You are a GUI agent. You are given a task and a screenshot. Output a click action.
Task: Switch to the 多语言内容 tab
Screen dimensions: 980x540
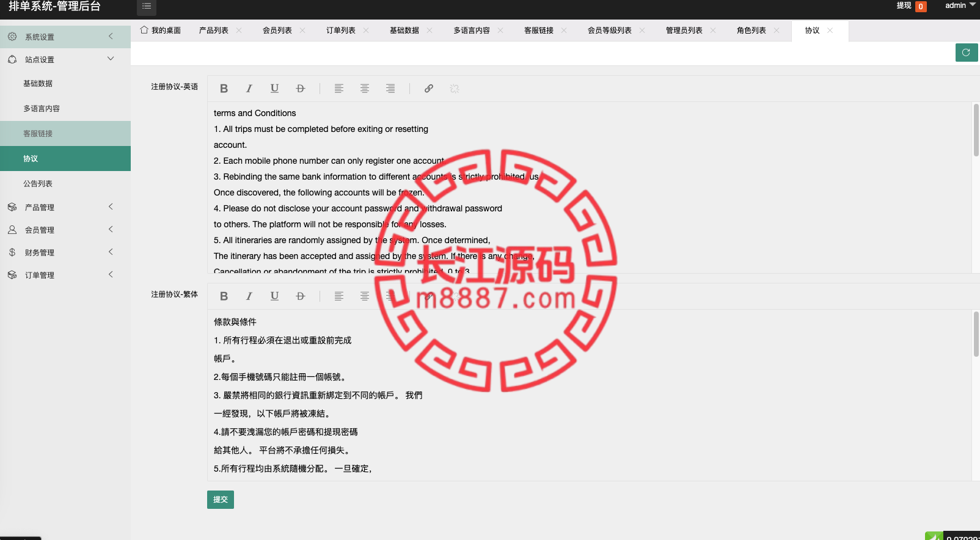[472, 31]
